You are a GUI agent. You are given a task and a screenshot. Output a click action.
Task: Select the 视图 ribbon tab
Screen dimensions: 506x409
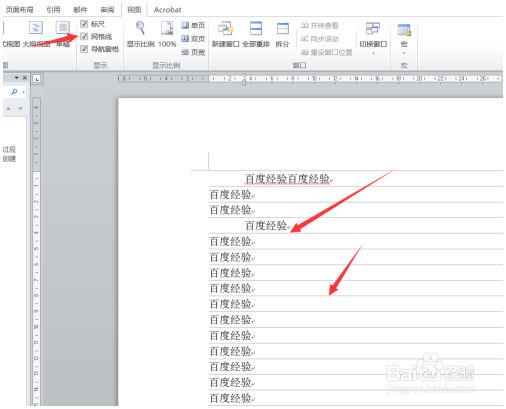134,10
